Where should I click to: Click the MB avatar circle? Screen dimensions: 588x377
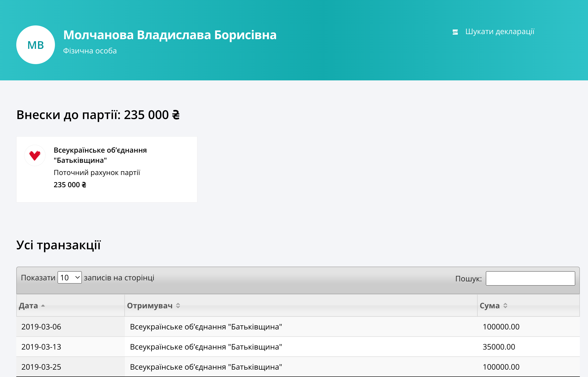(x=36, y=45)
